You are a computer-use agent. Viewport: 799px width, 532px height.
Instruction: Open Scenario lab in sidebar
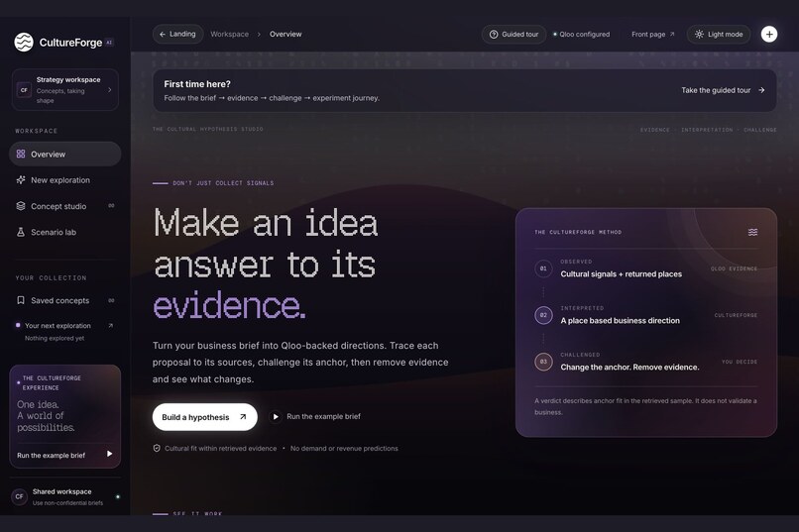[65, 232]
